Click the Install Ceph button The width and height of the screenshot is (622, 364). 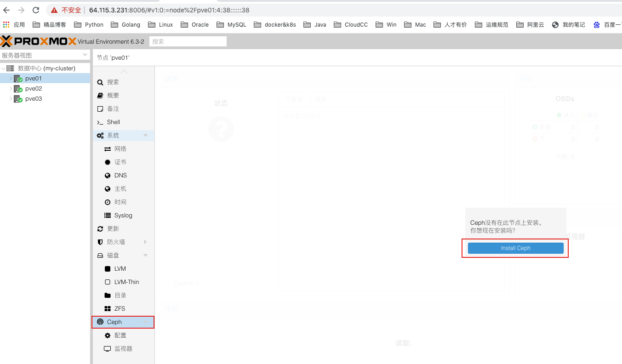[x=515, y=248]
